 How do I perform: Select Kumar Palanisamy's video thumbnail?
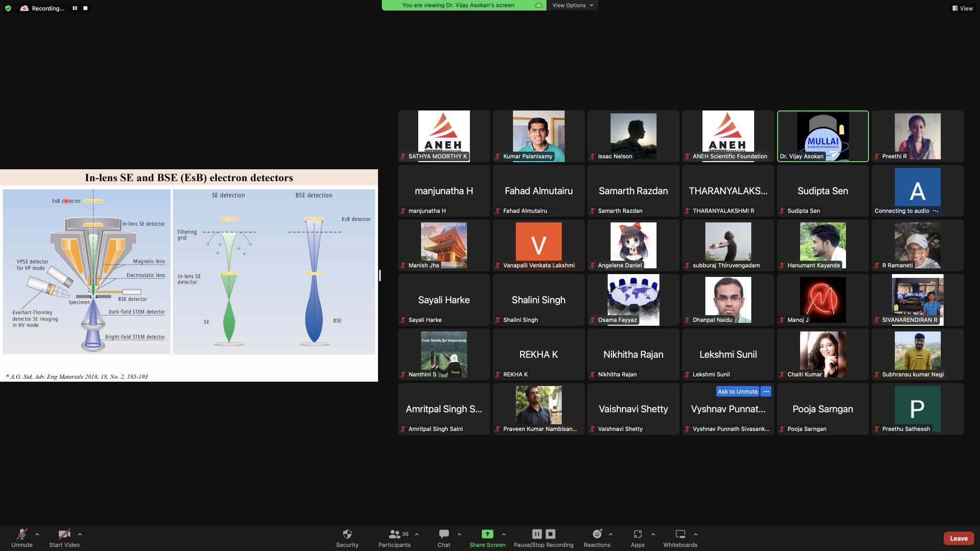click(538, 136)
